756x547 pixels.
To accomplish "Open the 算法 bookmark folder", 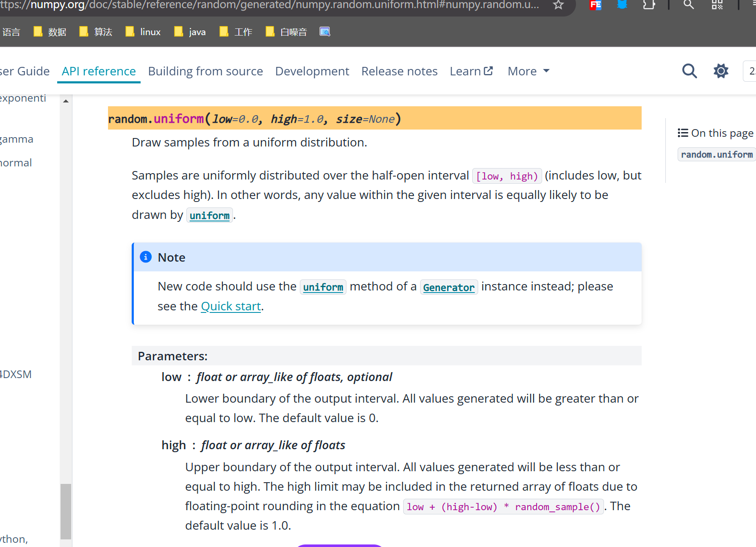I will click(x=96, y=32).
